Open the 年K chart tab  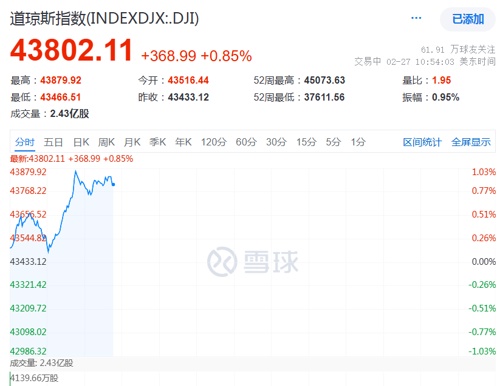[x=183, y=142]
